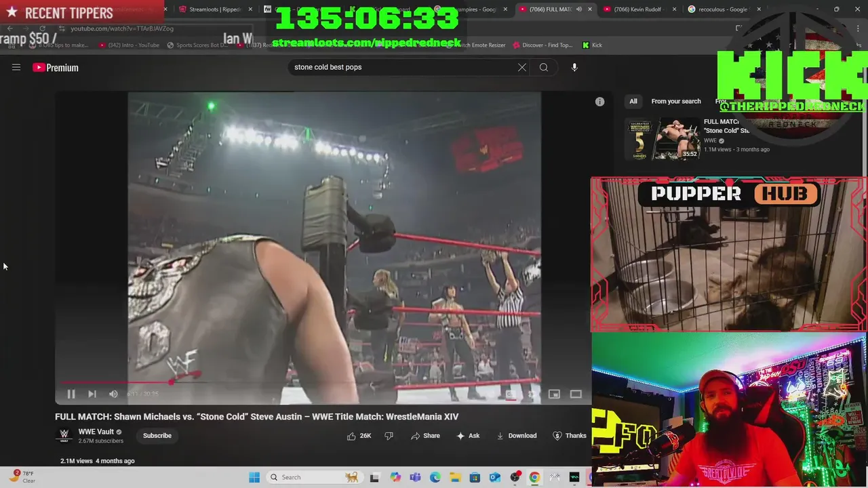Switch to the 'recoculous - Google' browser tab
This screenshot has width=868, height=488.
[x=724, y=9]
